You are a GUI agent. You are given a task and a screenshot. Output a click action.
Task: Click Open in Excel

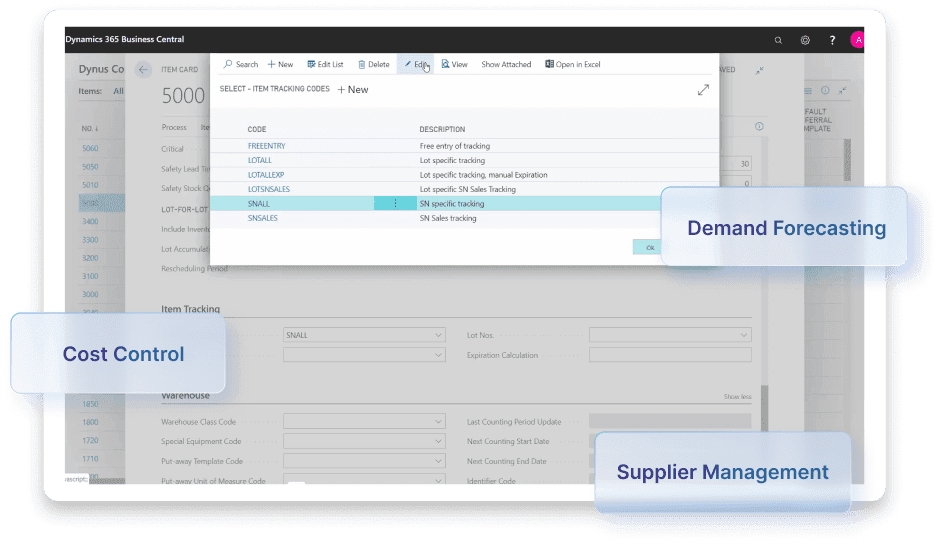(572, 64)
